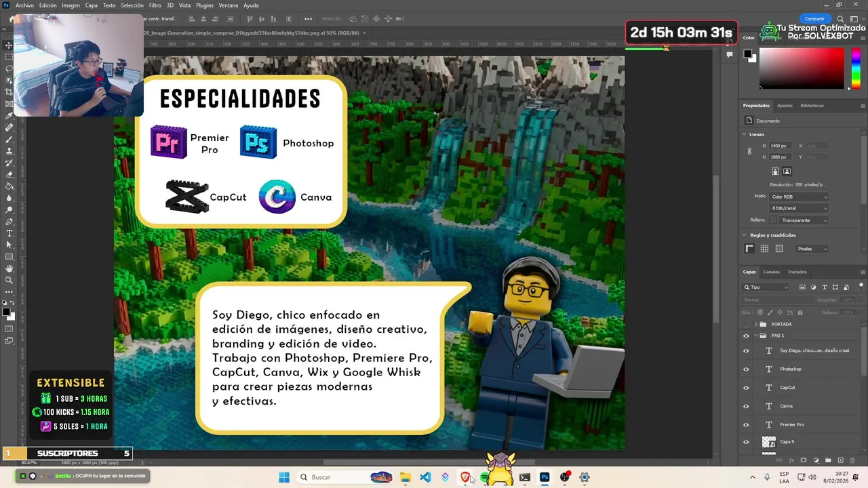Select the History Brush tool

pyautogui.click(x=9, y=163)
